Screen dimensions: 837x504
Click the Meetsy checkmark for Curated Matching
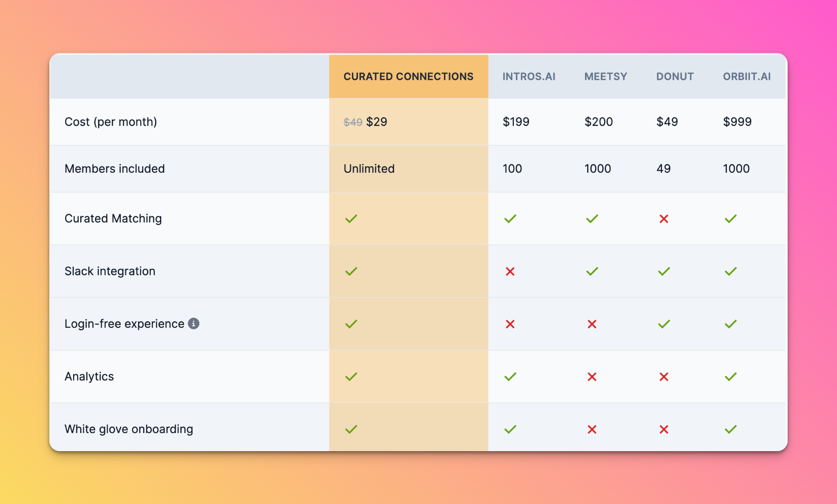pyautogui.click(x=592, y=219)
